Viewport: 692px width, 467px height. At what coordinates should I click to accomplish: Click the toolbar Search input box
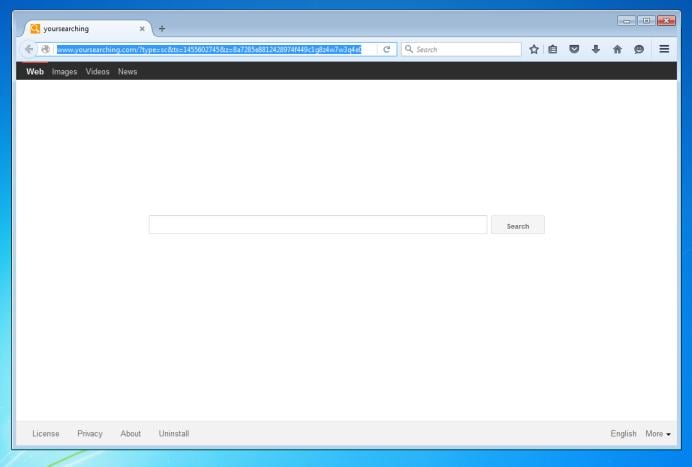[x=461, y=49]
